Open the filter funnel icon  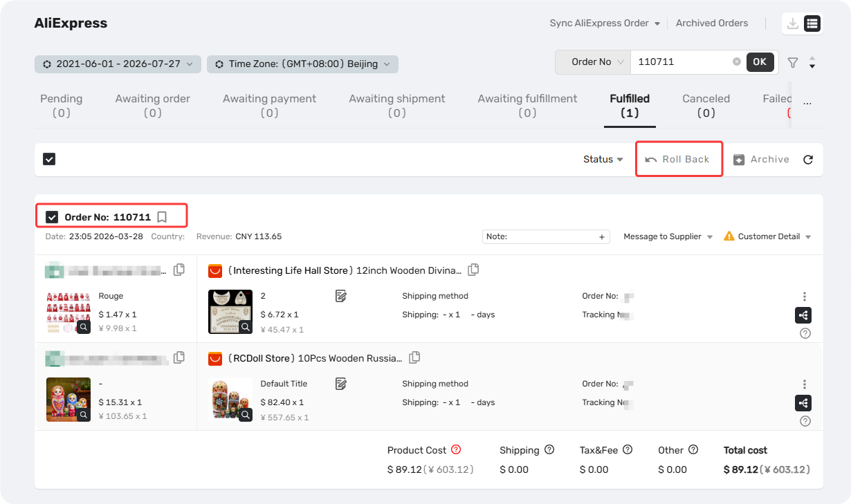click(x=793, y=63)
